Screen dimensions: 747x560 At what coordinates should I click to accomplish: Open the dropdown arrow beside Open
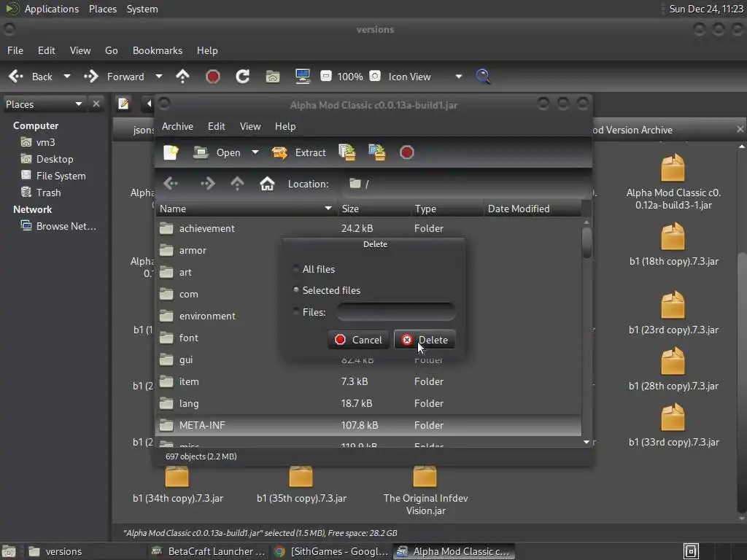point(255,152)
